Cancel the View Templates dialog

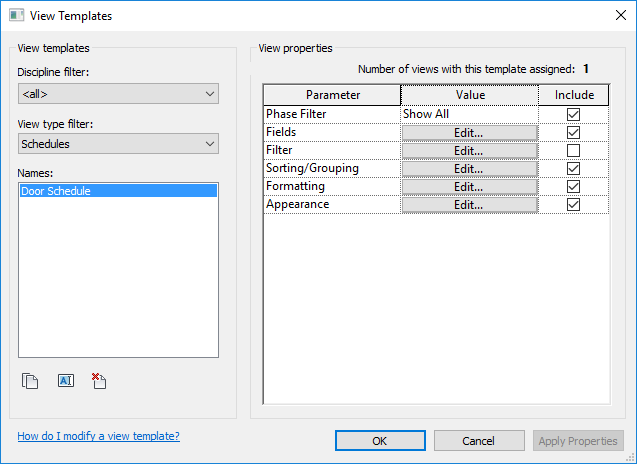click(478, 441)
